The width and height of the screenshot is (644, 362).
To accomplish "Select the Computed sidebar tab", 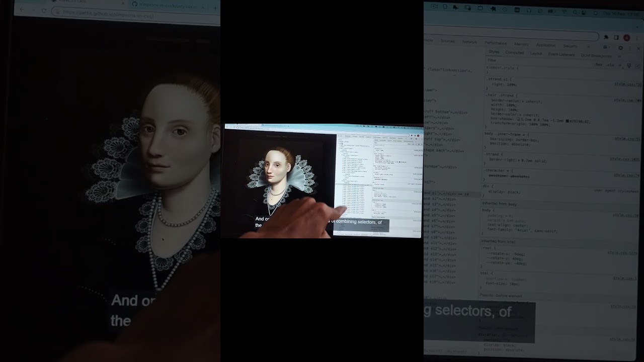I will point(515,52).
